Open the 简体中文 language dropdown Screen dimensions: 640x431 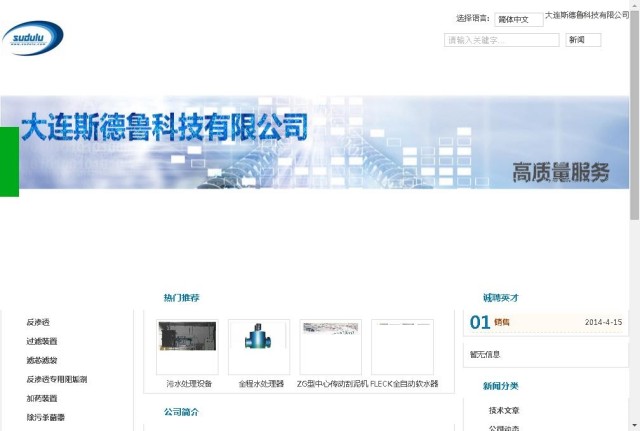tap(519, 19)
